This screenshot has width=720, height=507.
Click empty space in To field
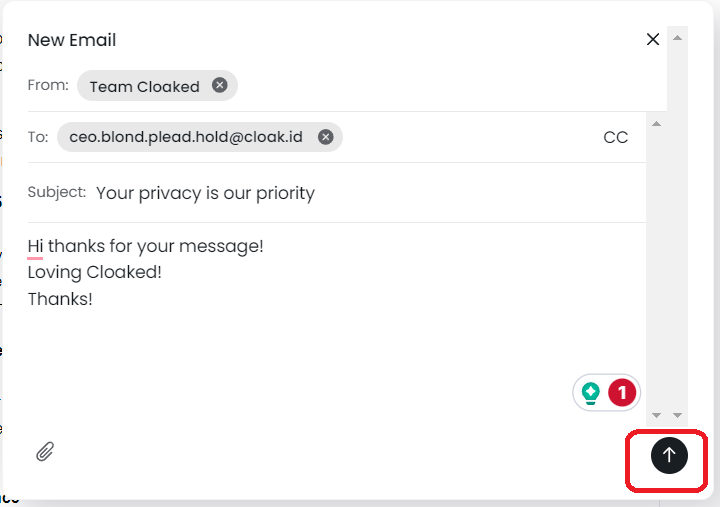[470, 137]
